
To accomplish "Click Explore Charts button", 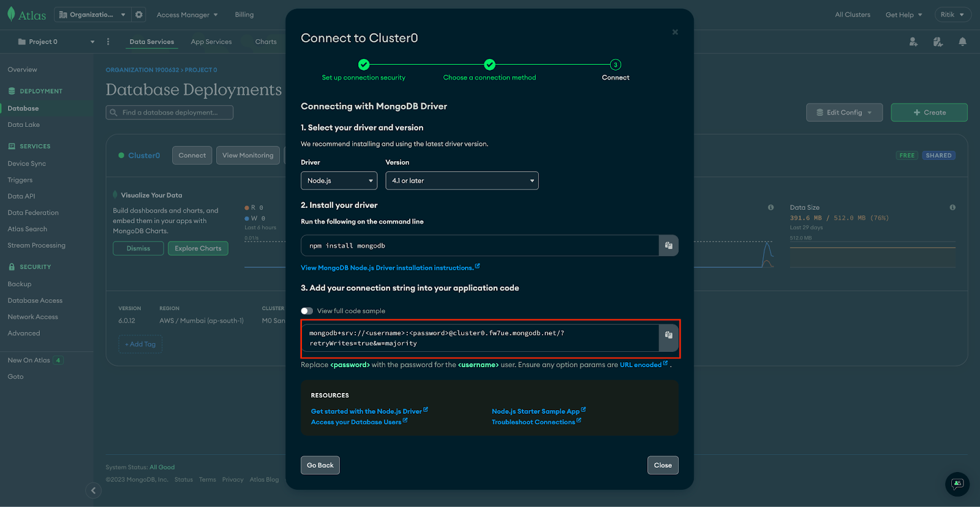I will click(x=198, y=248).
